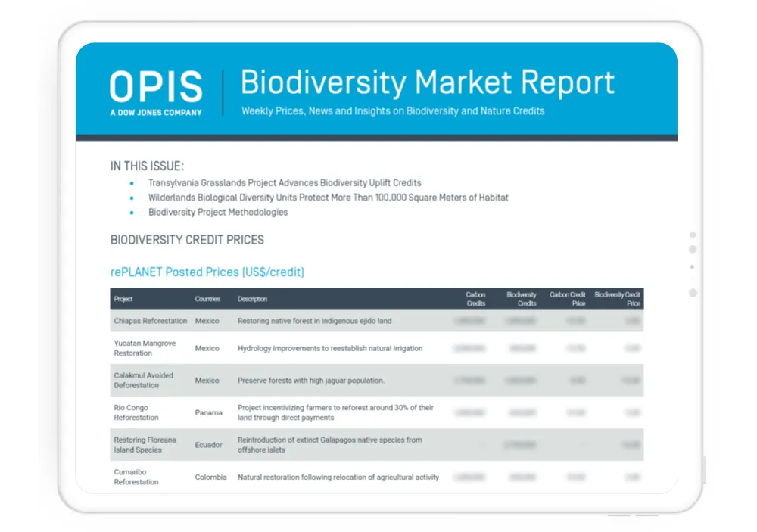This screenshot has height=532, width=757.
Task: Select the 'Yucatan Mangrove Restoration' project cell
Action: pyautogui.click(x=145, y=348)
